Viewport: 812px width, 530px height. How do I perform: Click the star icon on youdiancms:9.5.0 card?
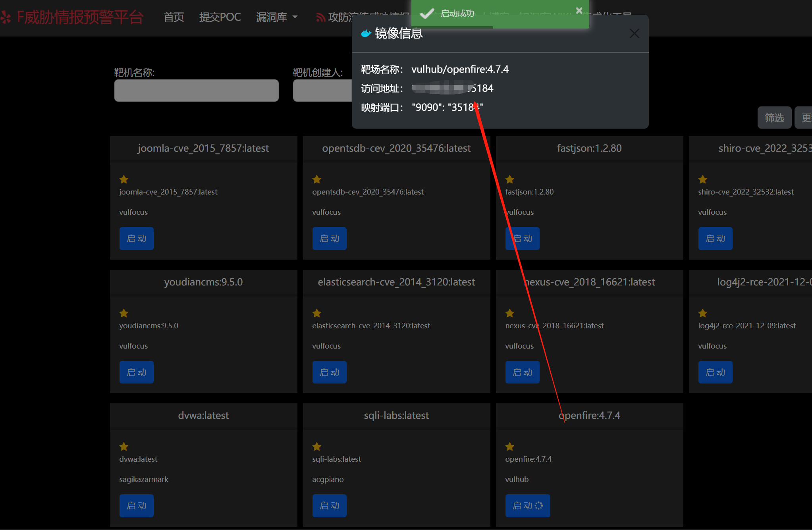[124, 313]
